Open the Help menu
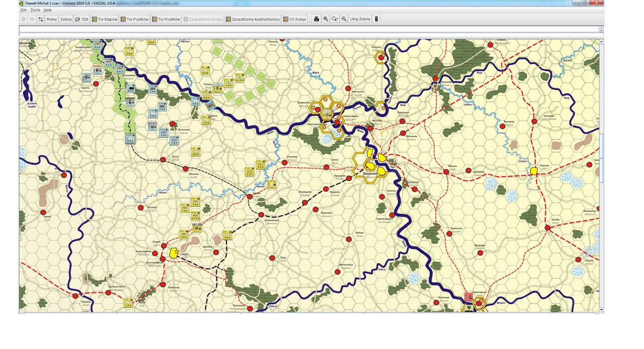 pos(47,10)
